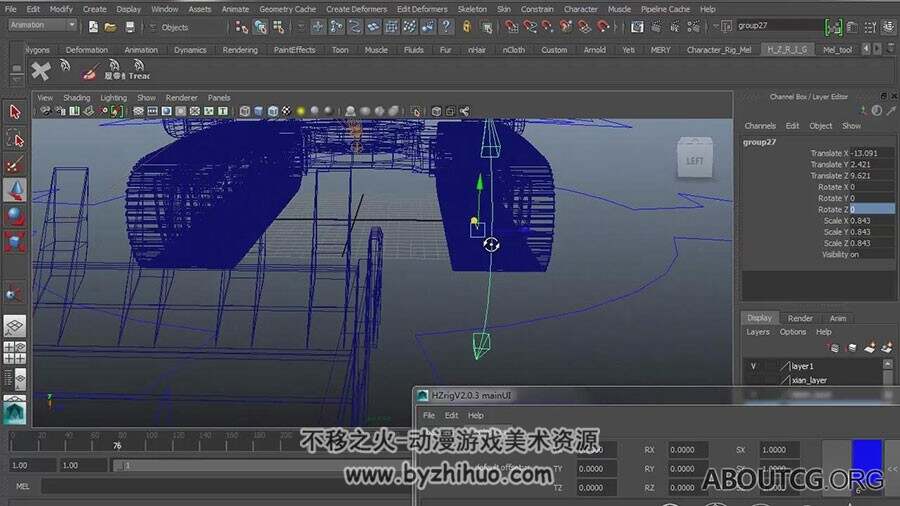This screenshot has height=506, width=900.
Task: Select the arrow Select tool in toolbox
Action: [15, 112]
